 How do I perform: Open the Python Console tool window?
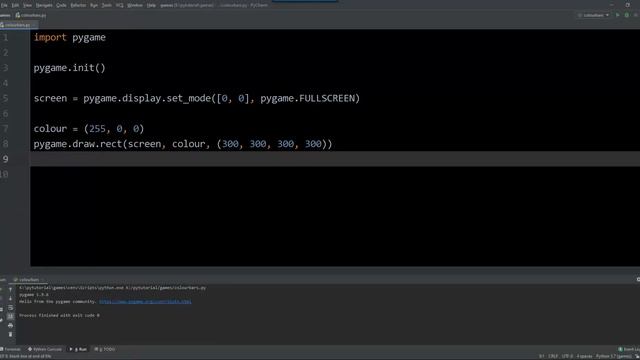coord(45,349)
